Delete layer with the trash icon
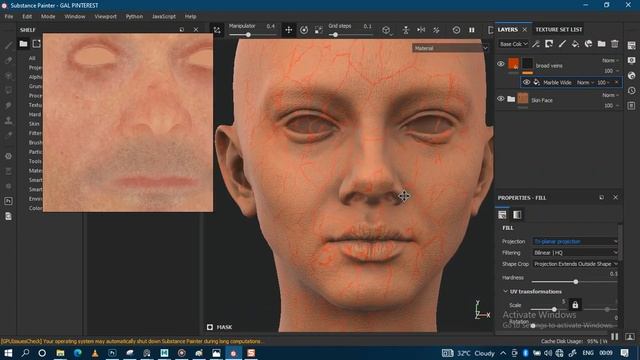640x360 pixels. (x=615, y=44)
